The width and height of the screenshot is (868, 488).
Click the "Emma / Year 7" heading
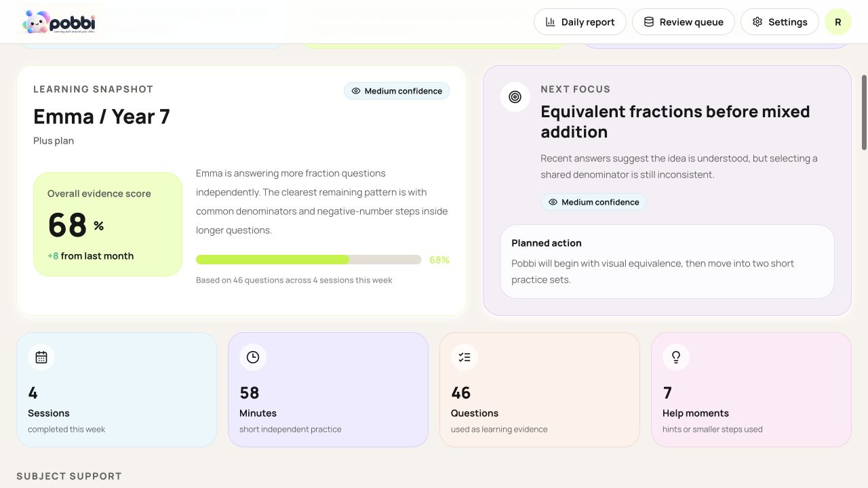102,117
